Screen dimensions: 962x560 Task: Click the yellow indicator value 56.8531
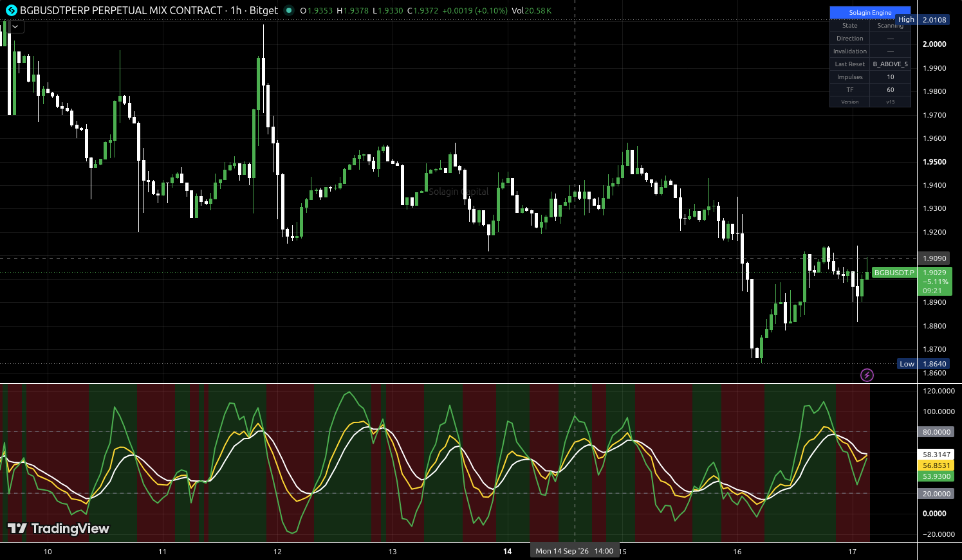[x=936, y=465]
